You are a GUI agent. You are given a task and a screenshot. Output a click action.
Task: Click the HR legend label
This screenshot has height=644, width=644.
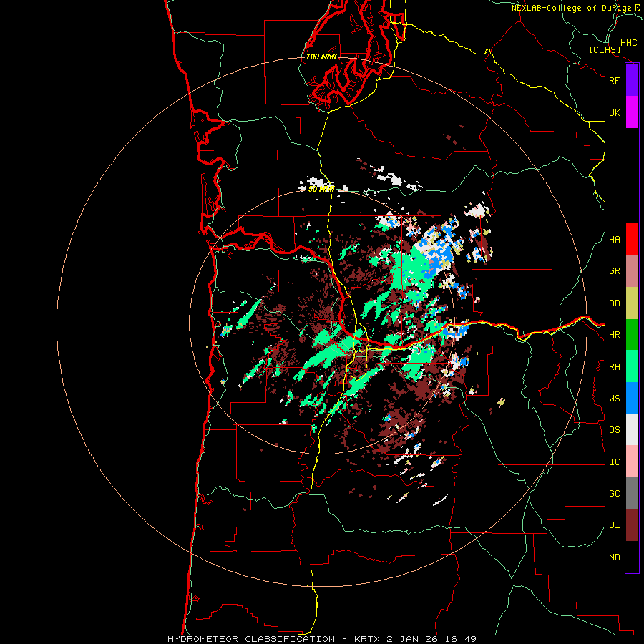tap(614, 335)
